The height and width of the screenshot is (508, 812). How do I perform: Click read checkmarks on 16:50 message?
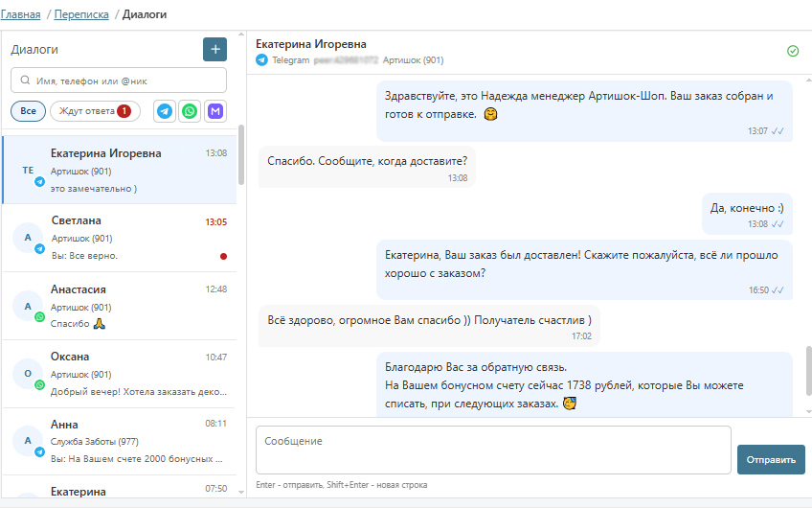coord(778,290)
